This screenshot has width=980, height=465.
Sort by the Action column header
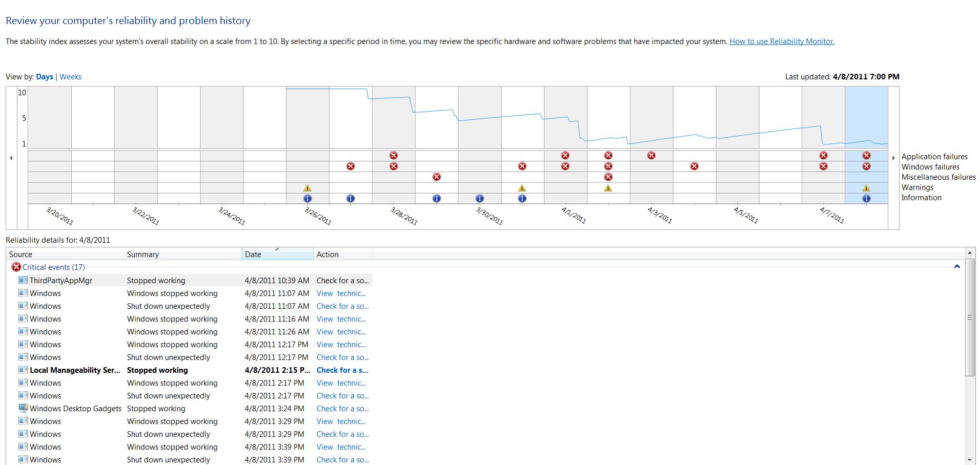click(x=343, y=254)
